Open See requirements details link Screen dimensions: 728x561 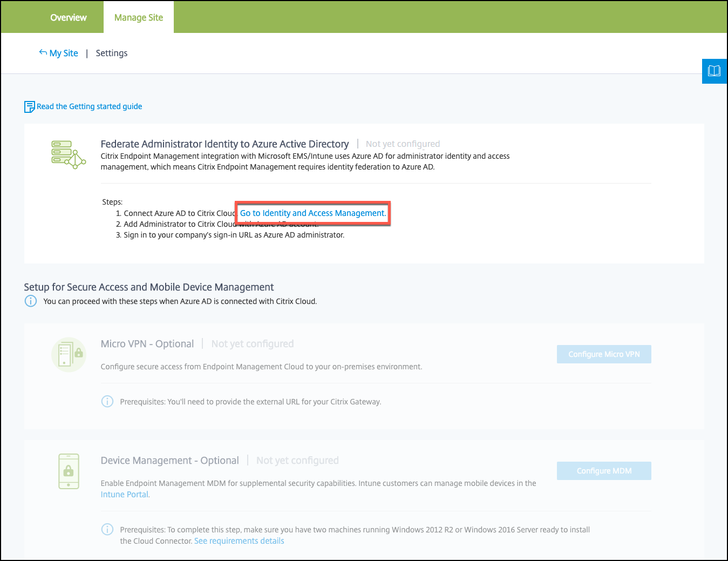tap(239, 541)
